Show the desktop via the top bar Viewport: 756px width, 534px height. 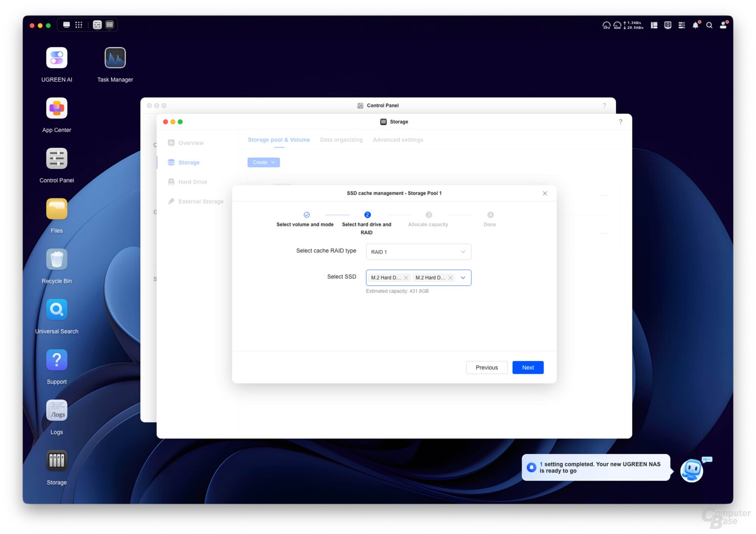click(x=66, y=25)
